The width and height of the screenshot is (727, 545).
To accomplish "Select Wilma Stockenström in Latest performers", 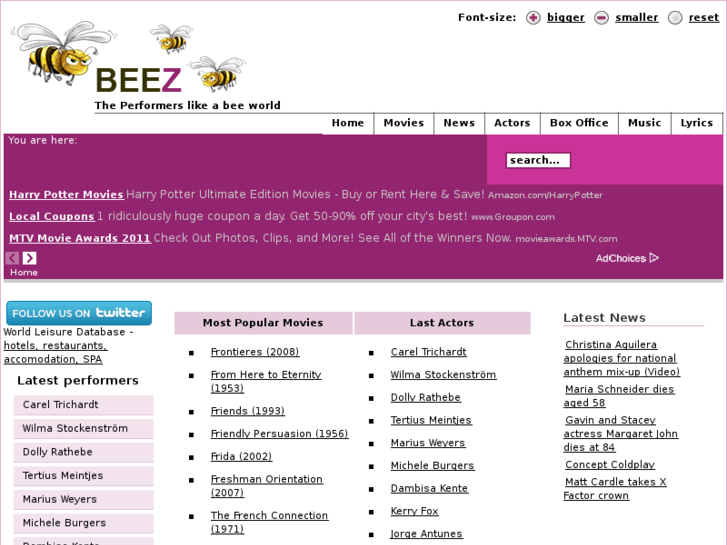I will click(x=83, y=429).
